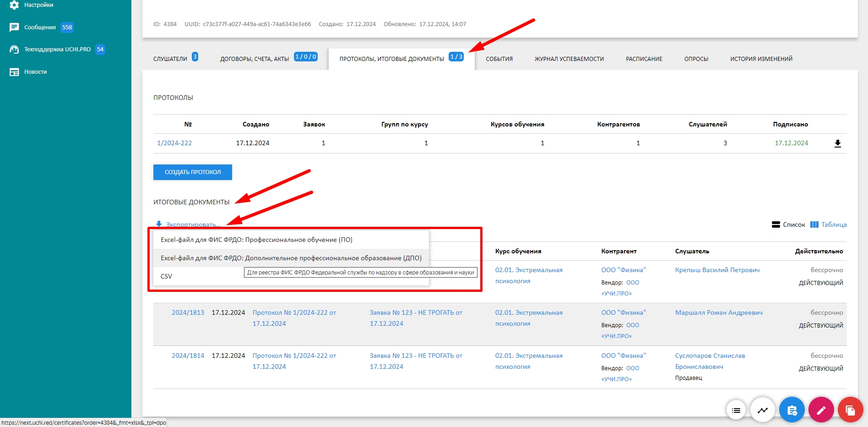Choose CSV export option
868x427 pixels.
point(291,276)
